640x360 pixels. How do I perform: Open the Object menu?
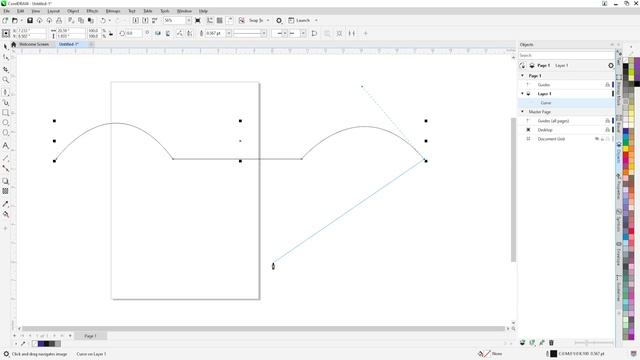coord(73,11)
